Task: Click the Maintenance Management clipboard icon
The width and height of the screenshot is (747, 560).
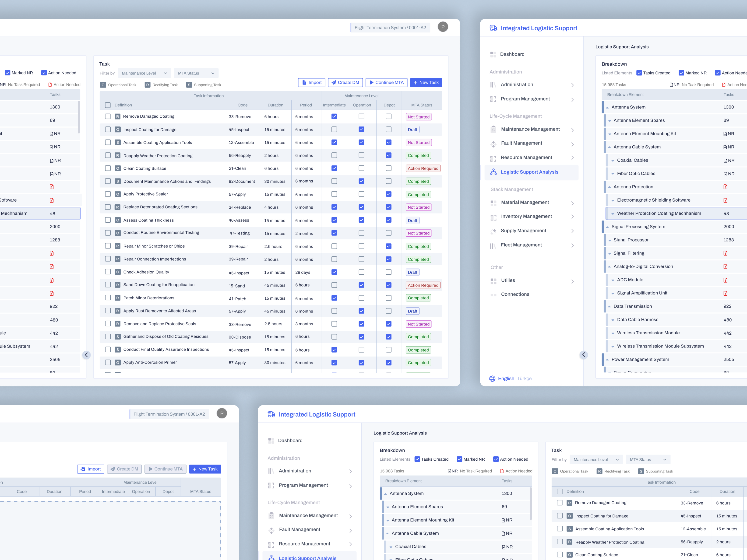Action: (493, 129)
